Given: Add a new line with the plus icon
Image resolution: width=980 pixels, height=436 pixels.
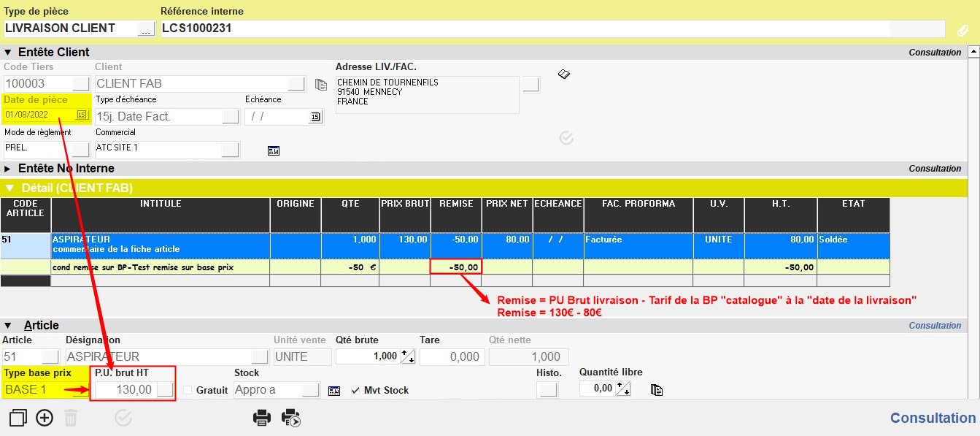Looking at the screenshot, I should [x=45, y=418].
